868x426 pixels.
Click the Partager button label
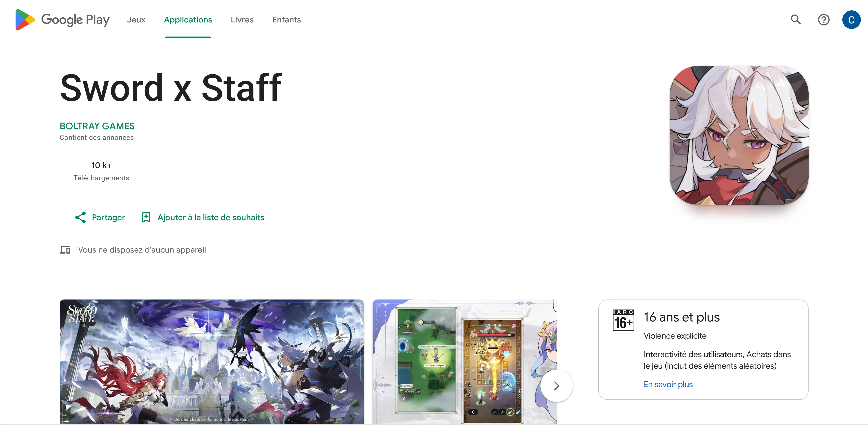[108, 217]
